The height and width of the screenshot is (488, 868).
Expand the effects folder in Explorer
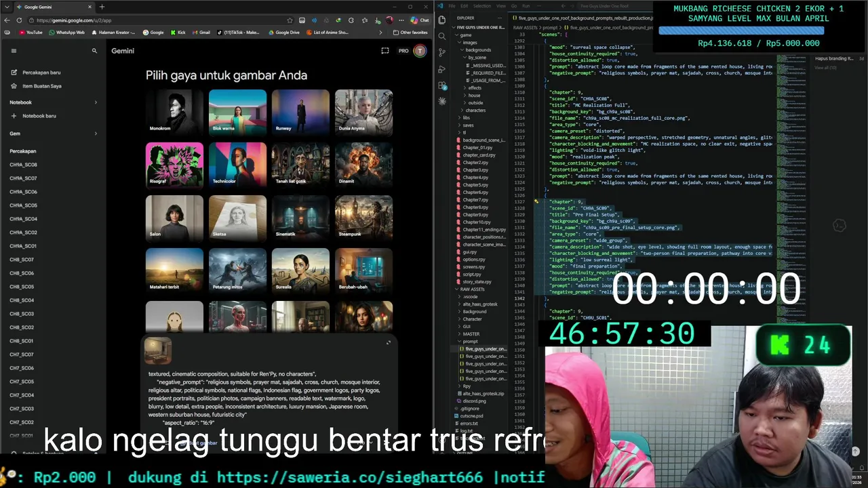[473, 88]
